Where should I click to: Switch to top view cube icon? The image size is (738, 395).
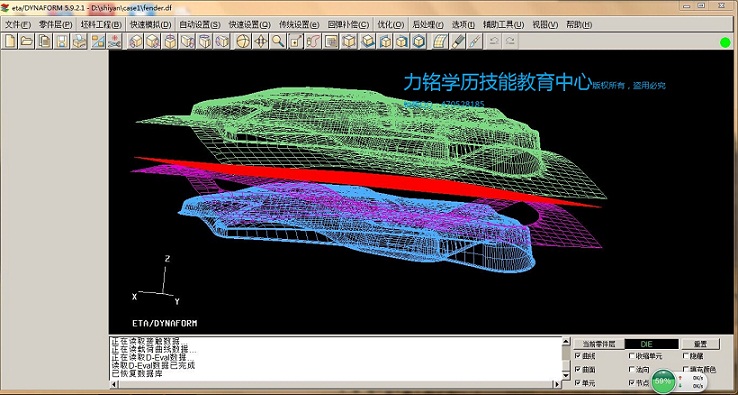pyautogui.click(x=349, y=41)
